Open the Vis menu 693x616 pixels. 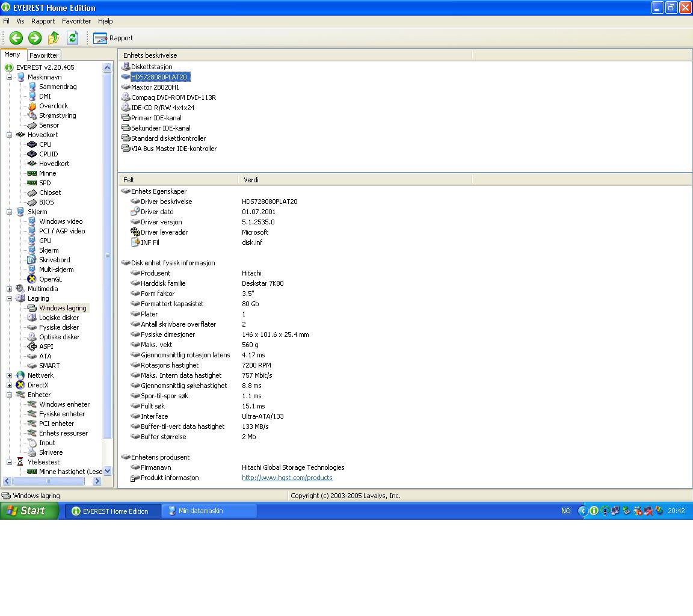[x=20, y=21]
